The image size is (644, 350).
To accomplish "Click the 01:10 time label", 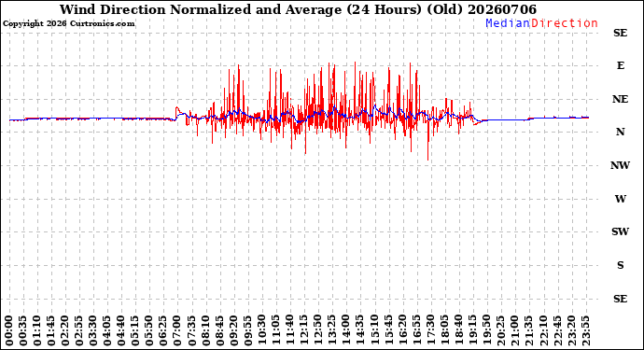I will pyautogui.click(x=37, y=331).
